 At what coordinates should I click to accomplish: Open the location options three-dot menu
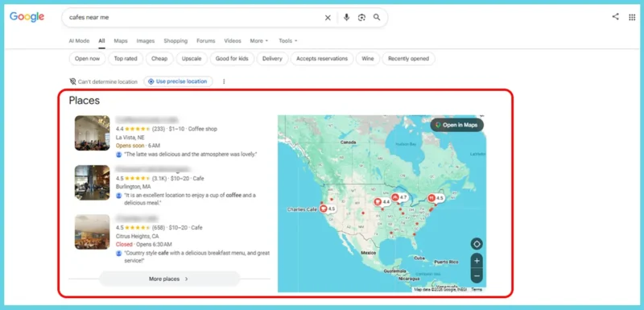click(x=224, y=81)
